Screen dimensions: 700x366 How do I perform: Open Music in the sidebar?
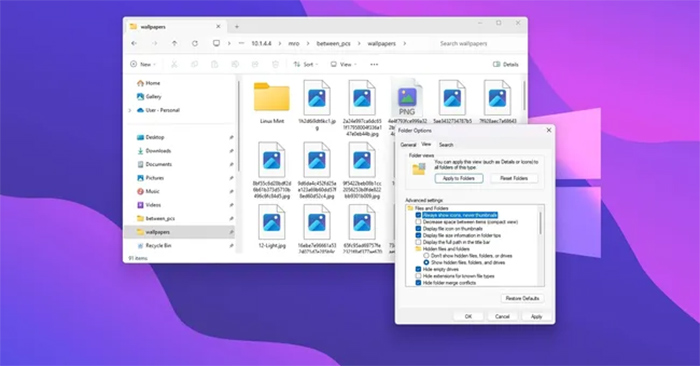148,191
